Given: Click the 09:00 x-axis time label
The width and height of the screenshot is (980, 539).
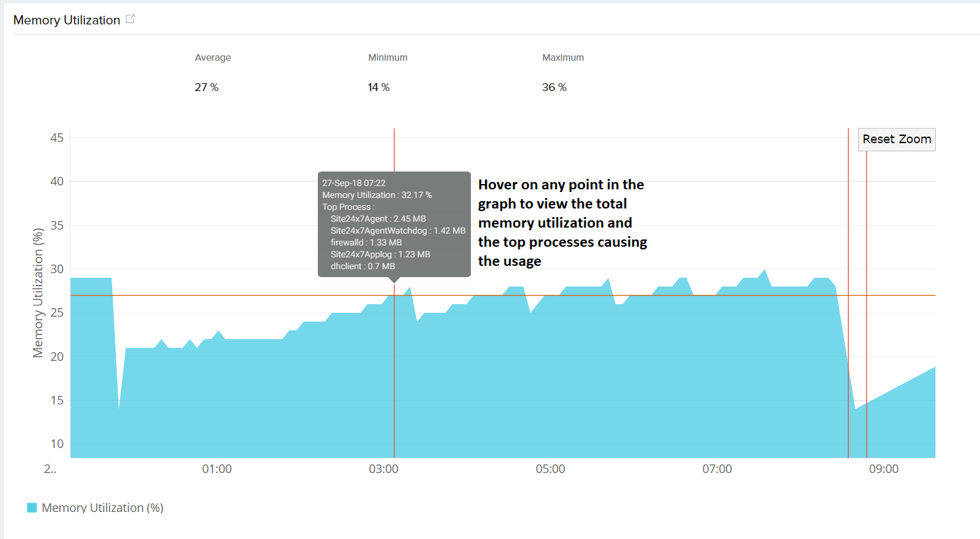Looking at the screenshot, I should coord(884,469).
